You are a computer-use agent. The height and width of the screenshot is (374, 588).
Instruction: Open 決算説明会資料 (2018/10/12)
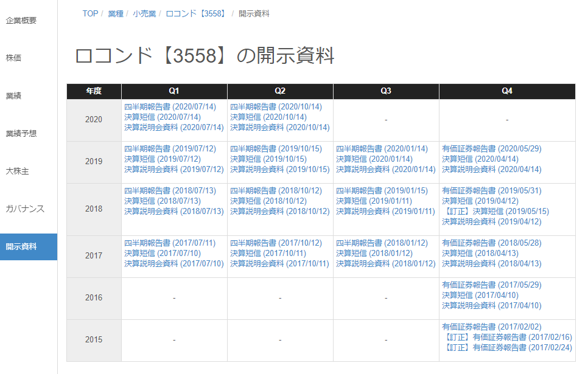(280, 212)
